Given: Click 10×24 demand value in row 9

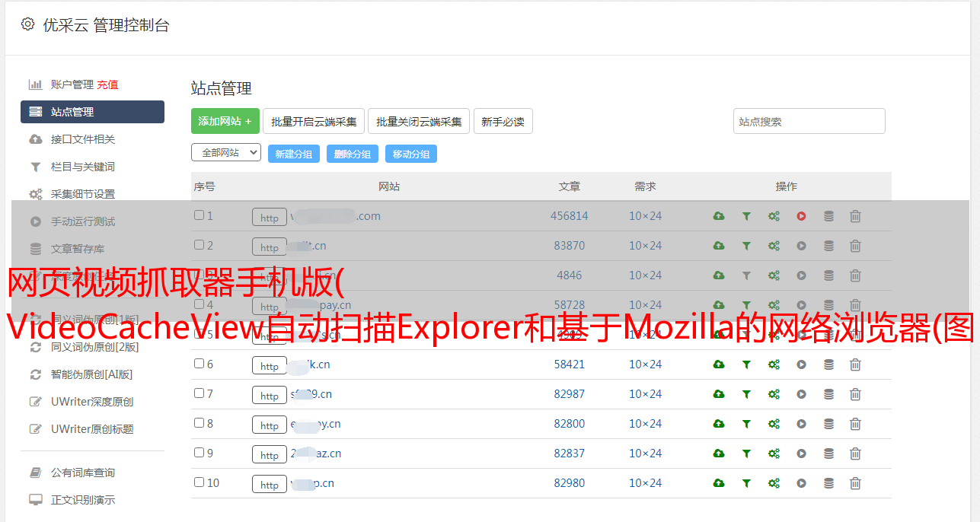Looking at the screenshot, I should tap(646, 454).
